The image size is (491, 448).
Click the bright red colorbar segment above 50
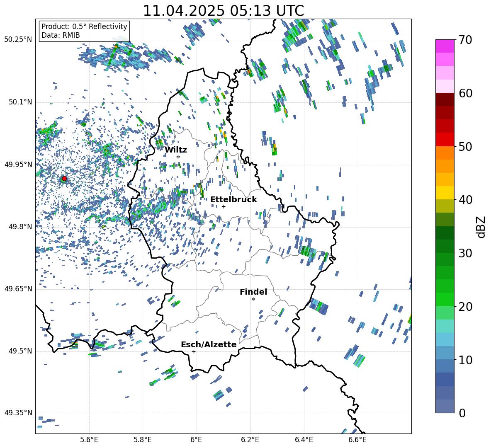pos(445,140)
